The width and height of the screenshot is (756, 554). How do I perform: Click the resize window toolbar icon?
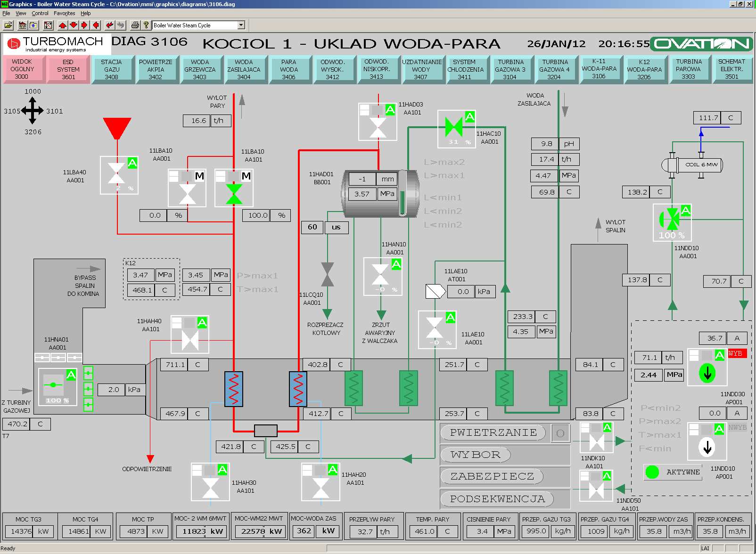pos(48,25)
